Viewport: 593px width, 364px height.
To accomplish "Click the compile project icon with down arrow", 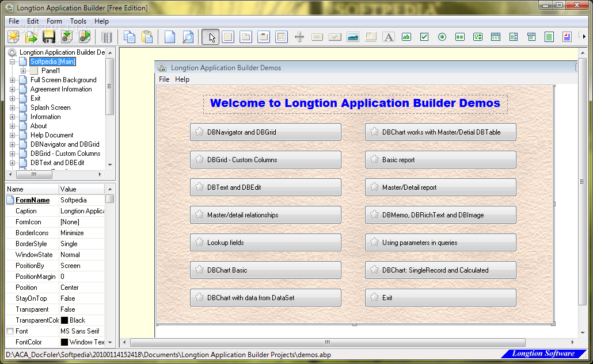I will pyautogui.click(x=67, y=37).
